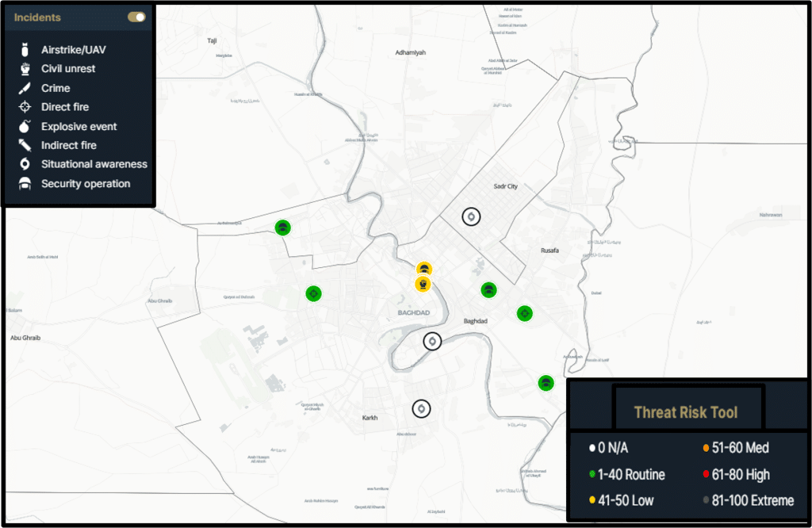Screen dimensions: 812x528
Task: Select the orange 51-60 Med dot
Action: click(x=704, y=449)
